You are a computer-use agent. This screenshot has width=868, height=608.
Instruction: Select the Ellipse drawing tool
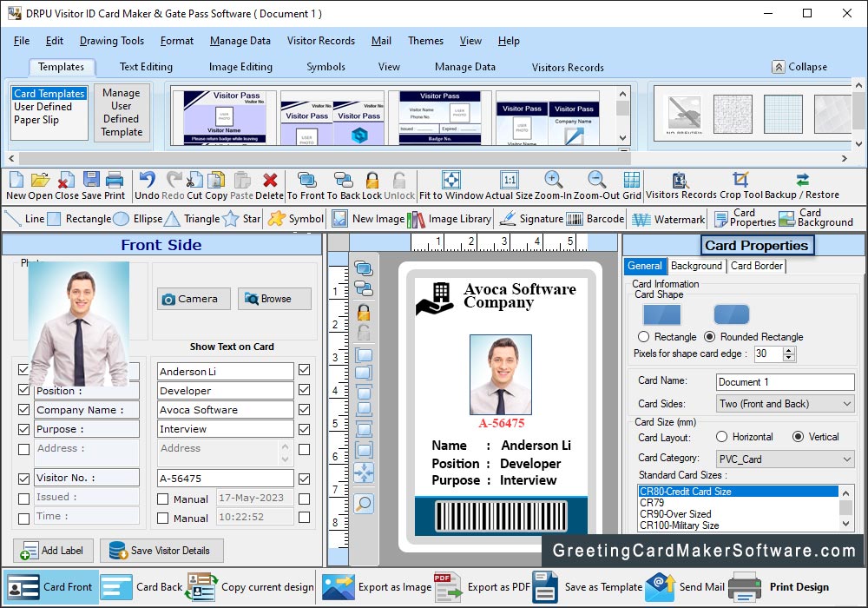pos(138,219)
